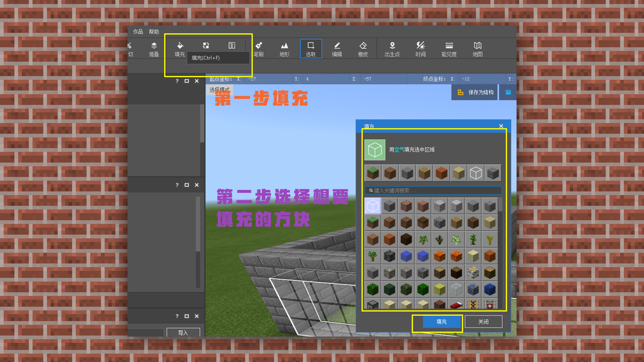Click the 保存为结构 button
The image size is (644, 362).
pos(474,92)
